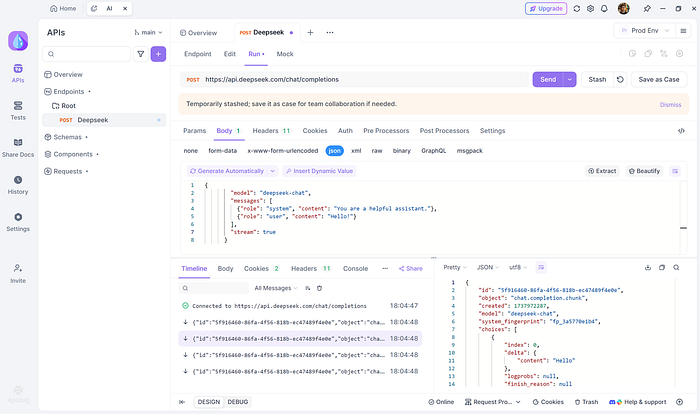The height and width of the screenshot is (414, 700).
Task: Open the JSON response type dropdown
Action: coord(488,268)
